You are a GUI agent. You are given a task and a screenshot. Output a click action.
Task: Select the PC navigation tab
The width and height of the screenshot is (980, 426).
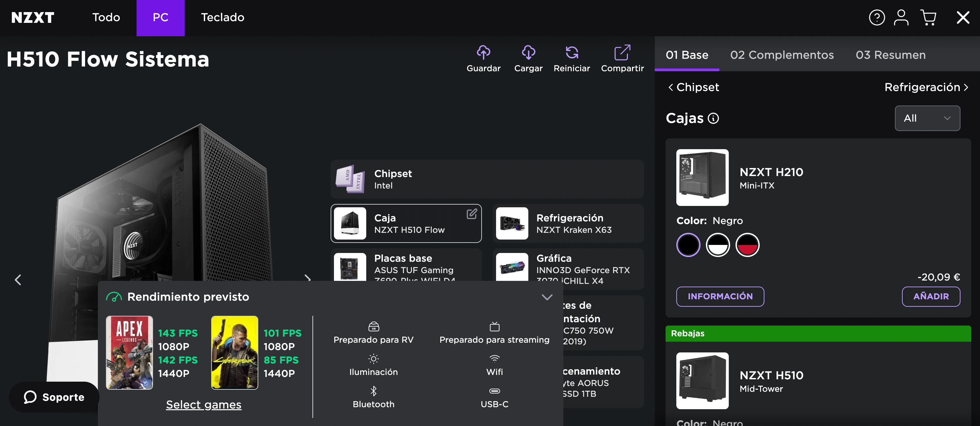pos(160,17)
